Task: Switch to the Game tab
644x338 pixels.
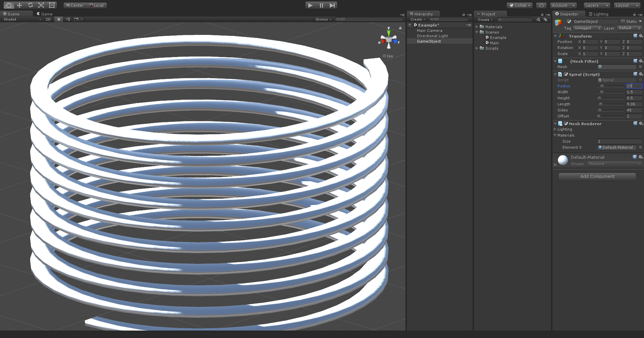Action: click(x=45, y=14)
